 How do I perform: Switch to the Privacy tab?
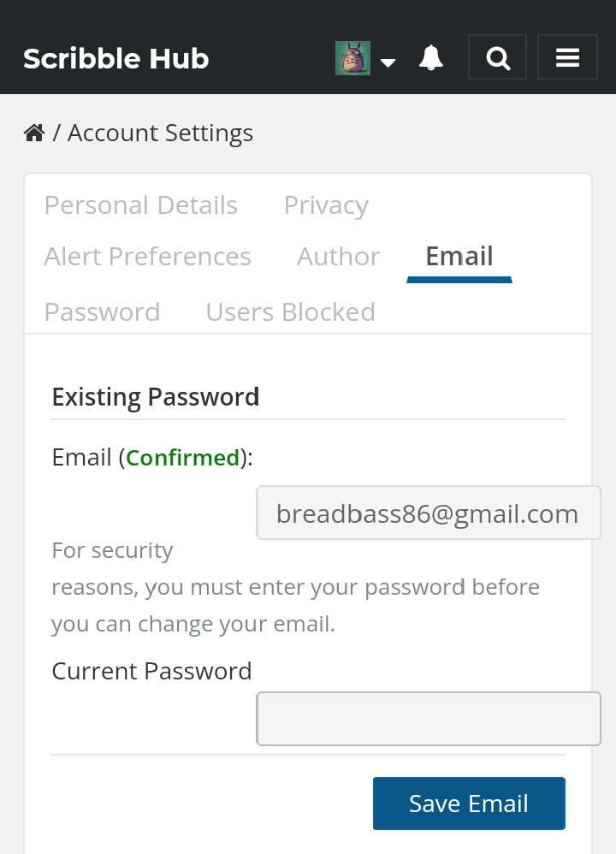pos(326,205)
